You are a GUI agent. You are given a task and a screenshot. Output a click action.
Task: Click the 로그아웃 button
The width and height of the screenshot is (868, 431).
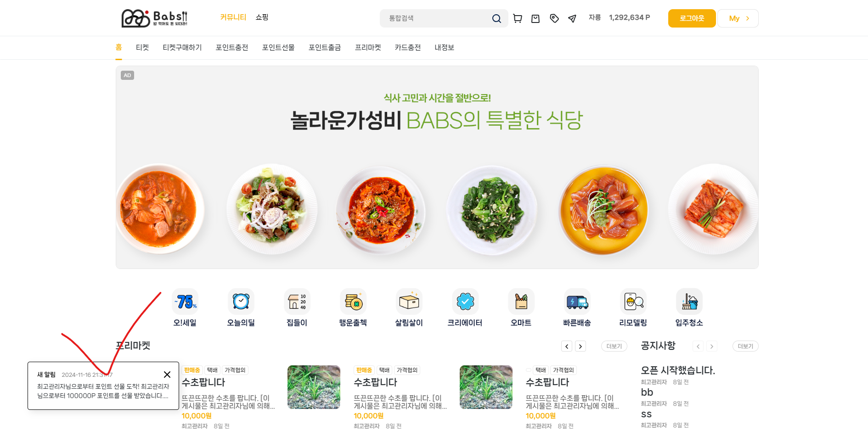click(x=692, y=18)
